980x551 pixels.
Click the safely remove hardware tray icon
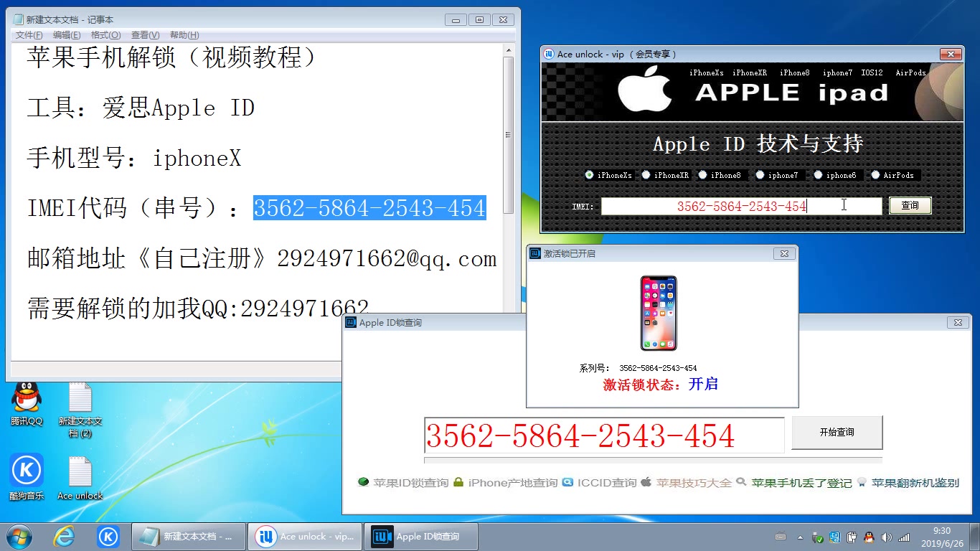point(818,537)
